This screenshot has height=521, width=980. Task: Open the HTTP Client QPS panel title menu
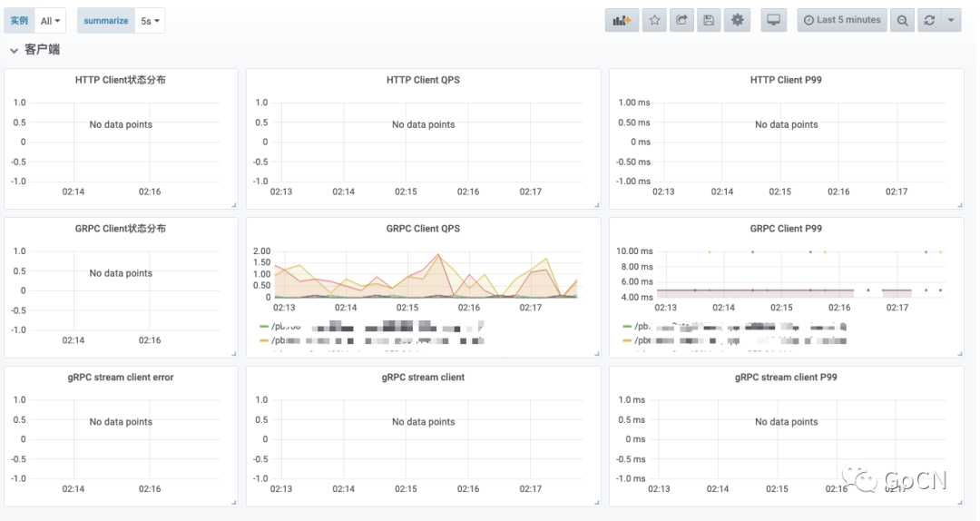pos(423,80)
